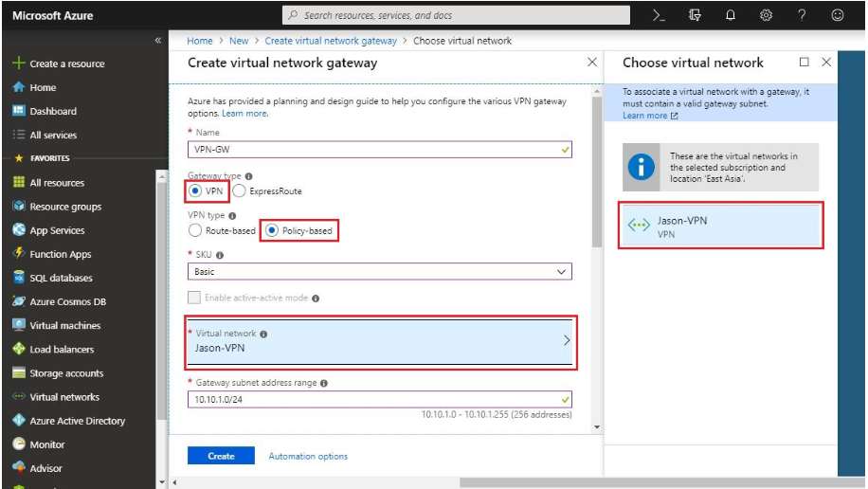Click the help question mark icon
This screenshot has width=868, height=489.
pos(802,15)
